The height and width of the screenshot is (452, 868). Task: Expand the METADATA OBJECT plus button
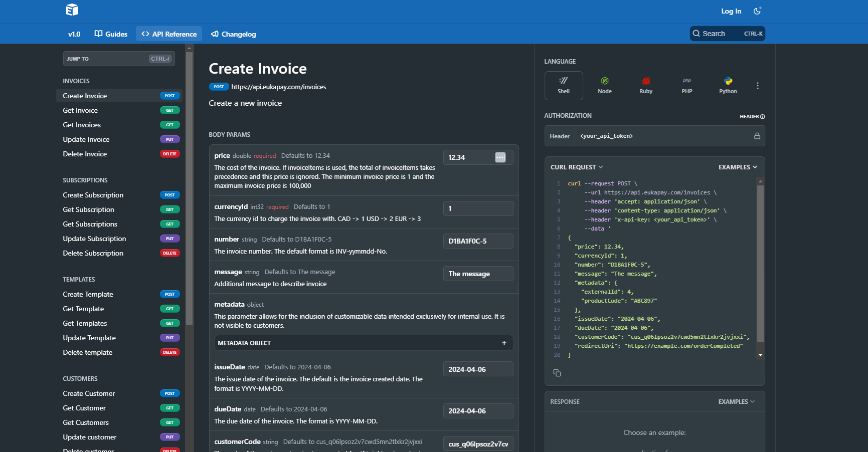pyautogui.click(x=504, y=343)
